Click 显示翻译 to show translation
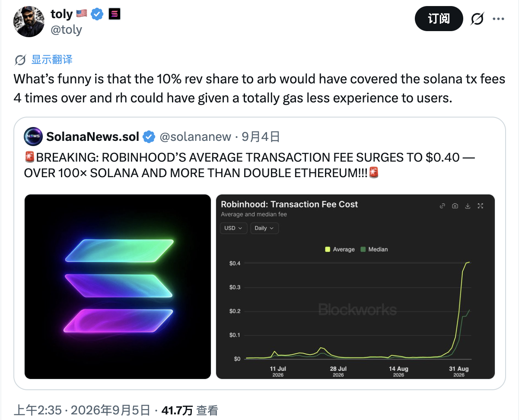522x420 pixels. [x=52, y=60]
